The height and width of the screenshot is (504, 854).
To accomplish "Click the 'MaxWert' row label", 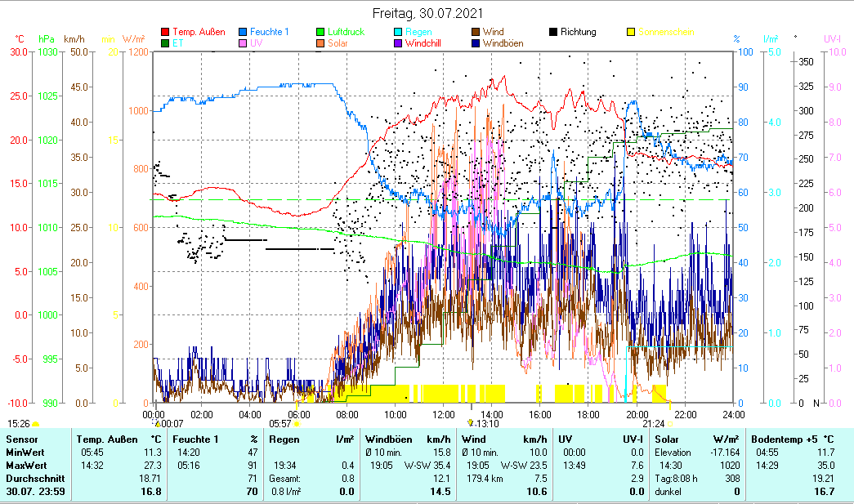I will click(26, 466).
